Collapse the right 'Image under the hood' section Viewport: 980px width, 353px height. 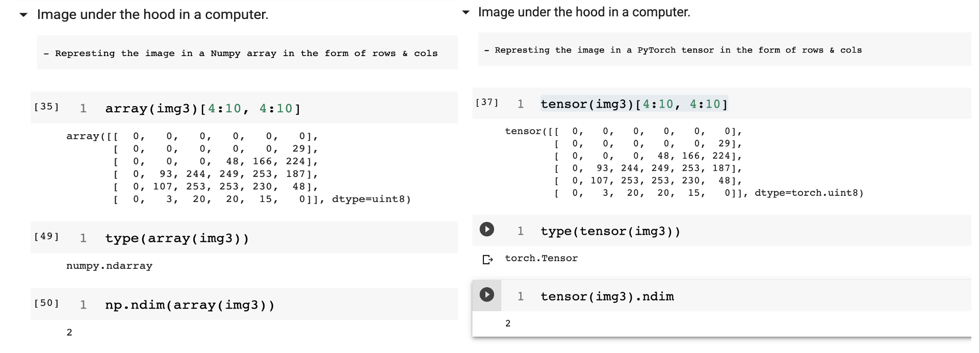tap(466, 12)
